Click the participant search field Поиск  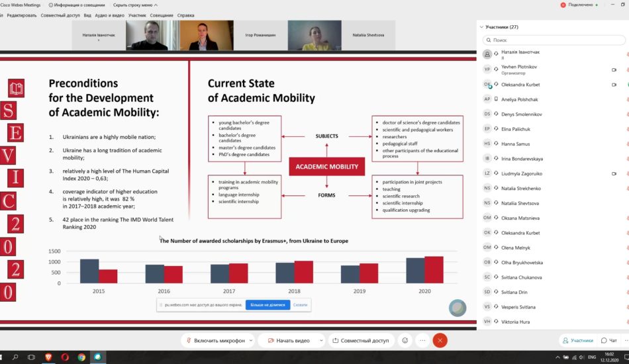[553, 40]
